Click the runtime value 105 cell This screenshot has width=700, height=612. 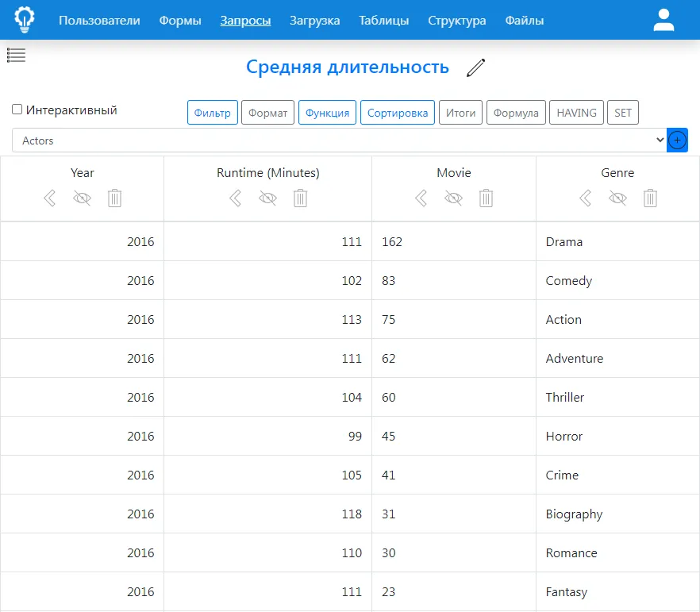(x=268, y=475)
